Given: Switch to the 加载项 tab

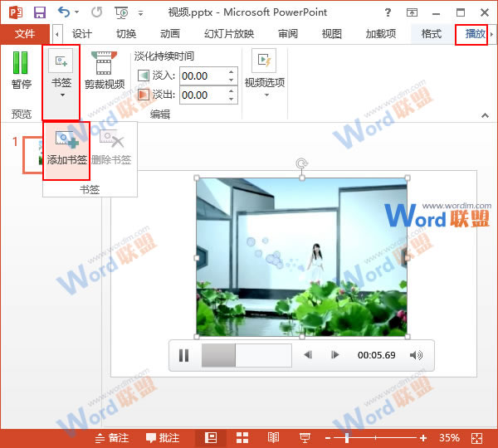Looking at the screenshot, I should click(x=381, y=34).
